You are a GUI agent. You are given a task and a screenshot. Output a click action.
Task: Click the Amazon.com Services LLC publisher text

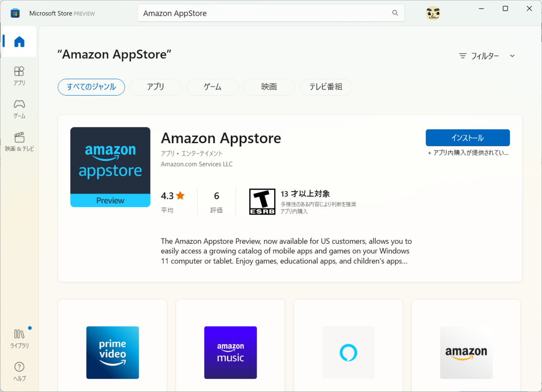pos(196,164)
